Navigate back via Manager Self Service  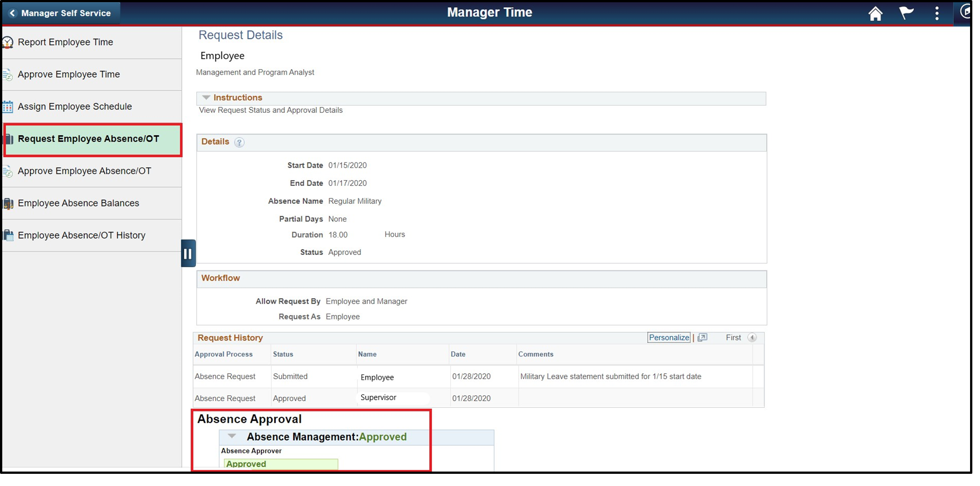point(61,13)
